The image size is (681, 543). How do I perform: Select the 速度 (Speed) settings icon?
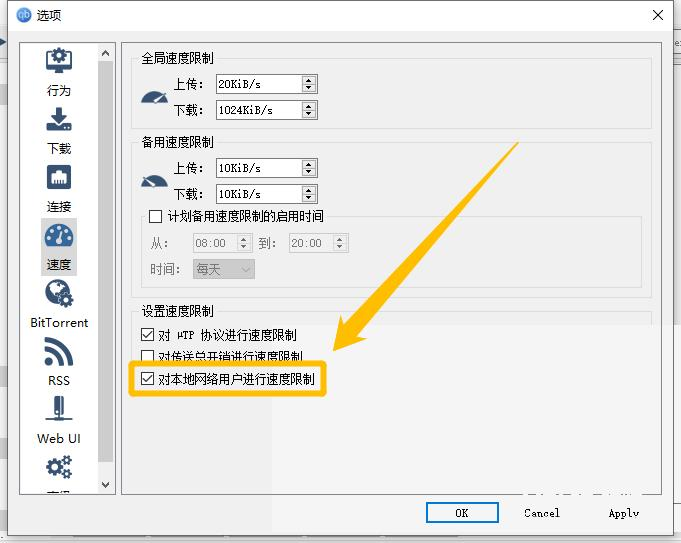click(x=59, y=236)
